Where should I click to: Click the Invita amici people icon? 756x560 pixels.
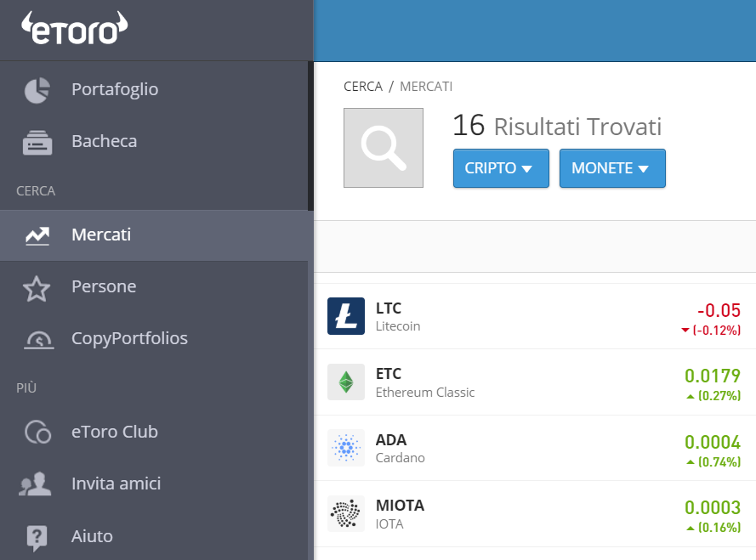tap(35, 484)
